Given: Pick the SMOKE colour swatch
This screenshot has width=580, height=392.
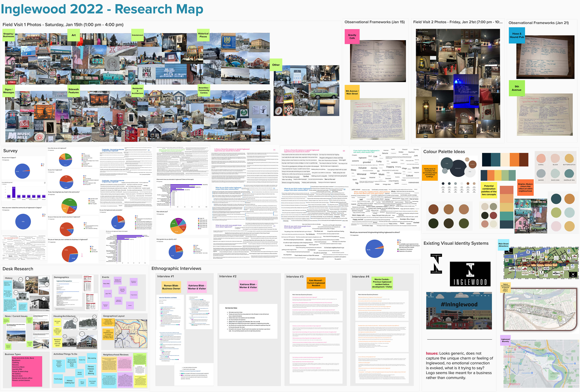Looking at the screenshot, I should [x=541, y=174].
